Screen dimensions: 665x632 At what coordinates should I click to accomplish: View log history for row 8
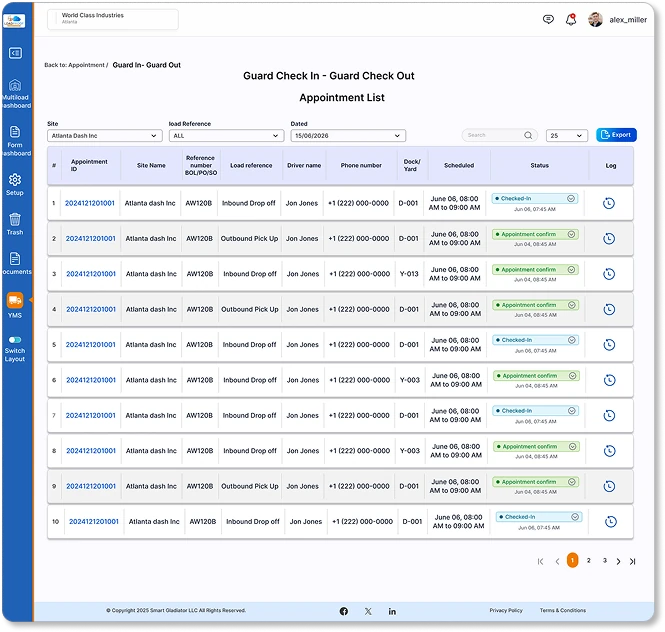pyautogui.click(x=609, y=451)
